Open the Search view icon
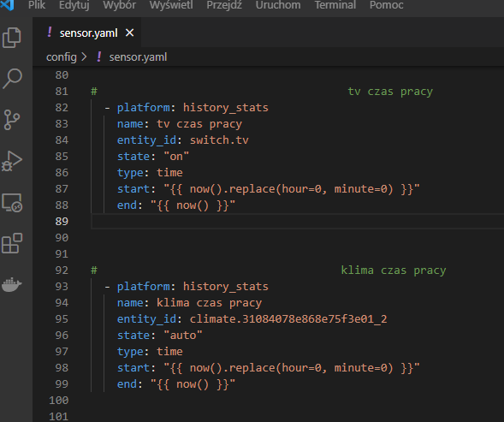Screen dimensions: 504x422 point(12,79)
